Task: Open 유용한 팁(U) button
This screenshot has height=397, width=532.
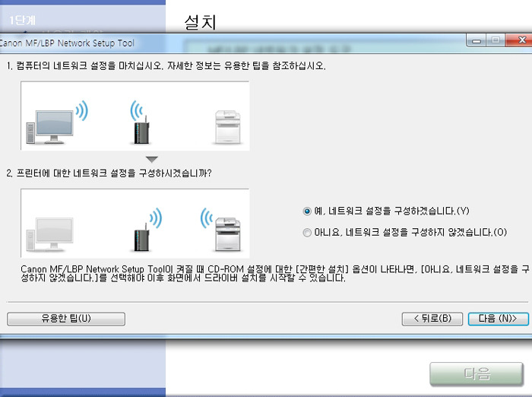Action: tap(66, 319)
